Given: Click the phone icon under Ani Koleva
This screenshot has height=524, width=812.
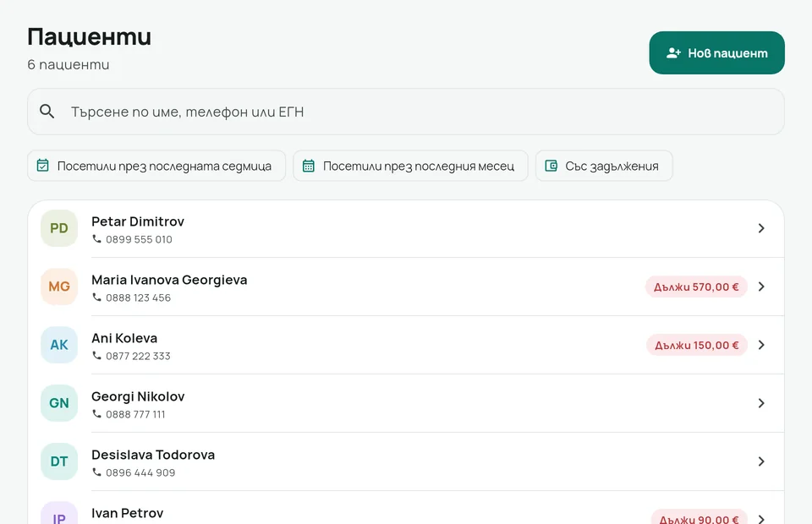Looking at the screenshot, I should click(x=96, y=356).
